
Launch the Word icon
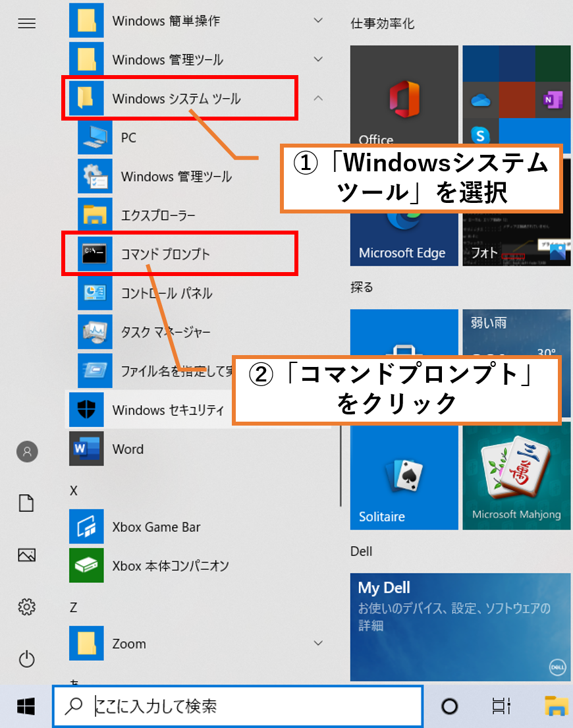coord(86,449)
